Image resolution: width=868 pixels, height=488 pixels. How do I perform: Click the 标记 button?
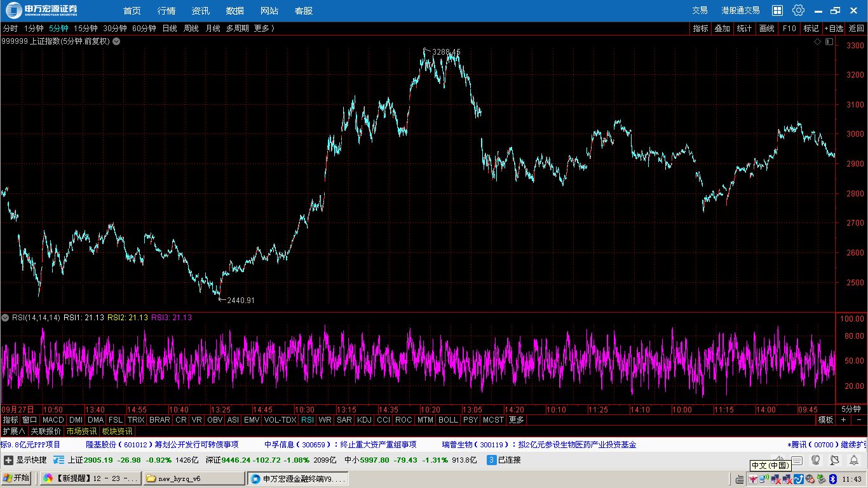click(811, 29)
